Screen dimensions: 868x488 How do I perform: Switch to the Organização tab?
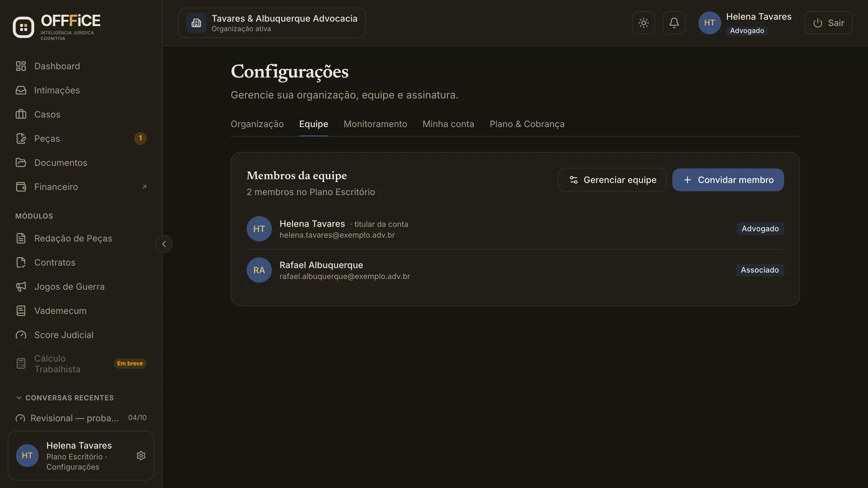coord(257,124)
